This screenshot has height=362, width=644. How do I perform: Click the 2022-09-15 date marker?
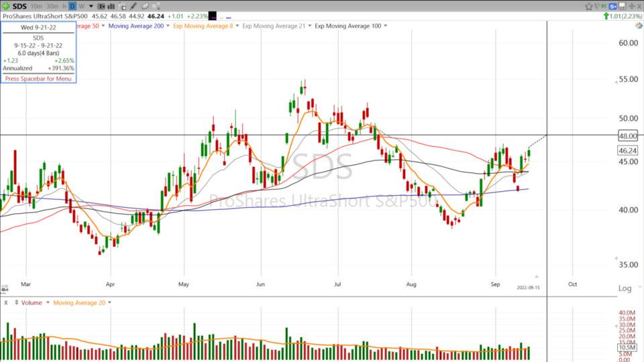tap(528, 288)
